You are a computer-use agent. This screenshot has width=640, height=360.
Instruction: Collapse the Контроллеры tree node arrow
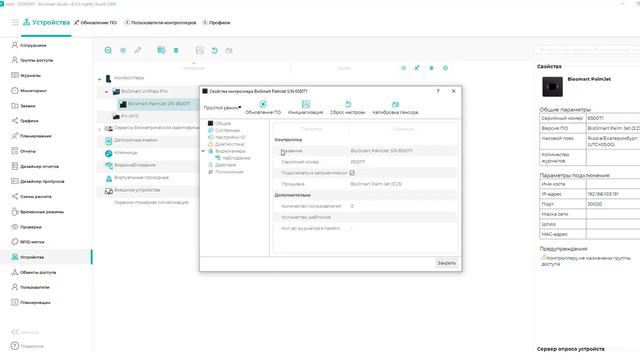pyautogui.click(x=100, y=79)
